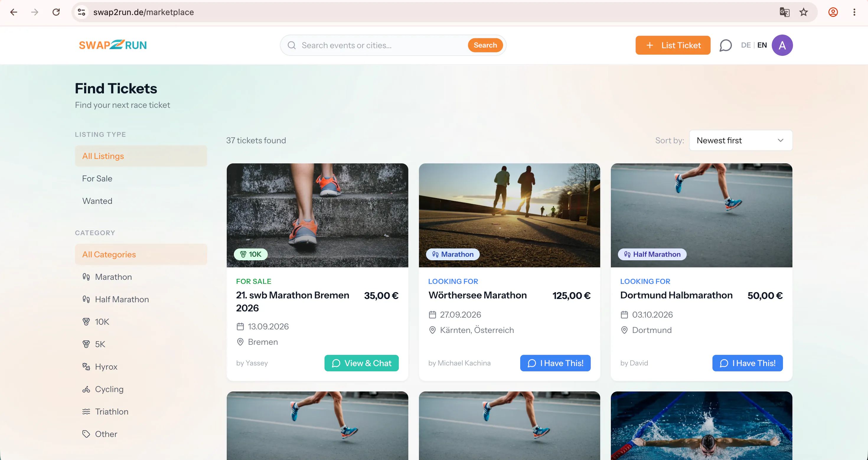Switch language to EN
The width and height of the screenshot is (868, 460).
click(x=762, y=45)
